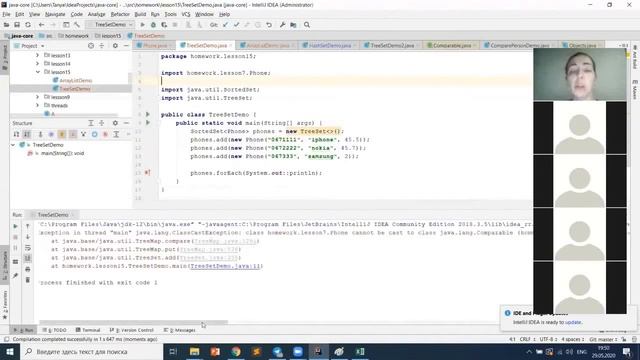This screenshot has height=360, width=640.
Task: Expand the threads folder
Action: [38, 105]
